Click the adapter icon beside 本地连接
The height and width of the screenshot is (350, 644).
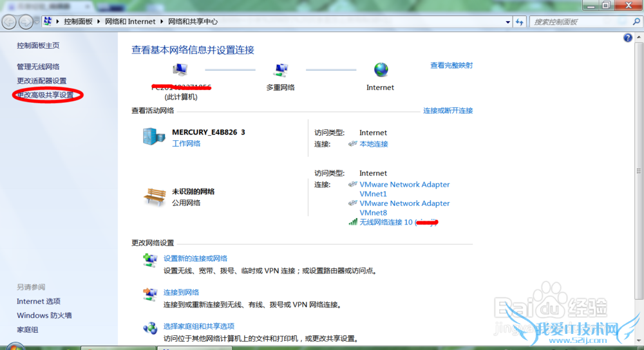pyautogui.click(x=352, y=143)
